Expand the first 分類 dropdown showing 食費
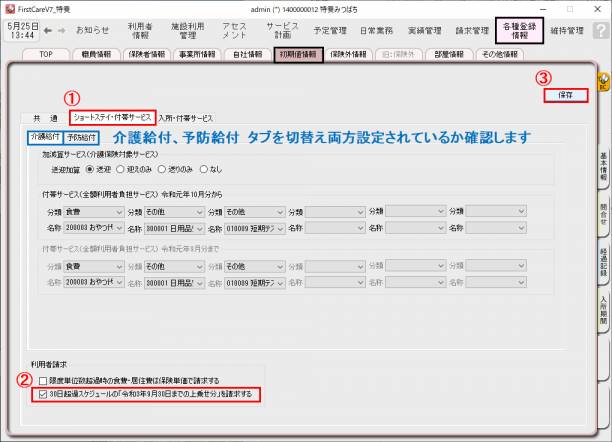This screenshot has width=612, height=442. tap(97, 212)
